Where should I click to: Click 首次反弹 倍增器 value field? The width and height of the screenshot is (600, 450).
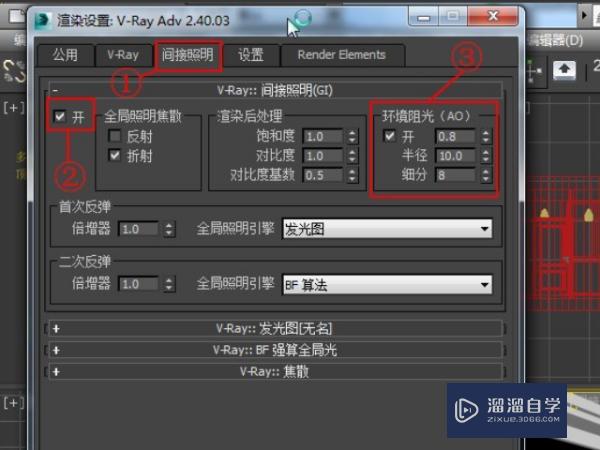click(x=139, y=229)
